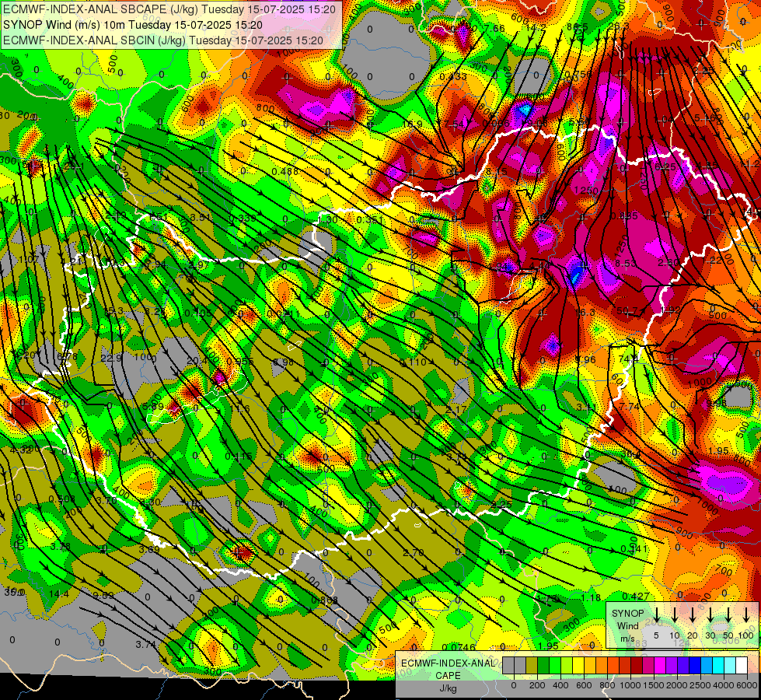Select the dark green CAPE legend swatch
Screen dimensions: 761x700
tap(543, 665)
